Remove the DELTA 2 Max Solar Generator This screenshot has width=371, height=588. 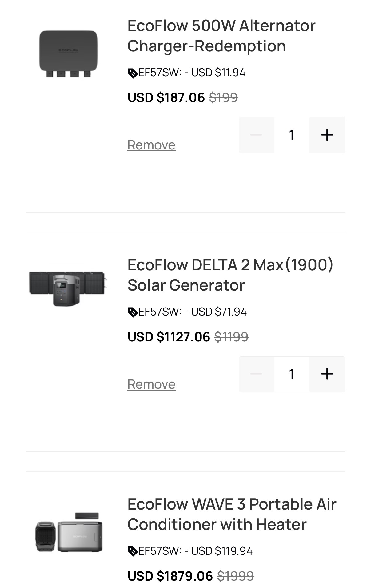tap(151, 384)
